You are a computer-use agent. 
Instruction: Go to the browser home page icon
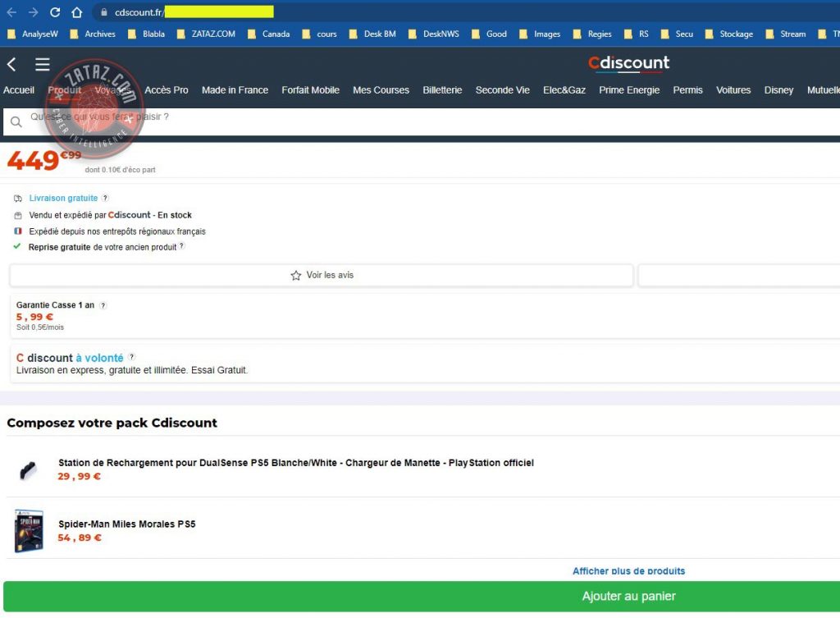(x=76, y=11)
